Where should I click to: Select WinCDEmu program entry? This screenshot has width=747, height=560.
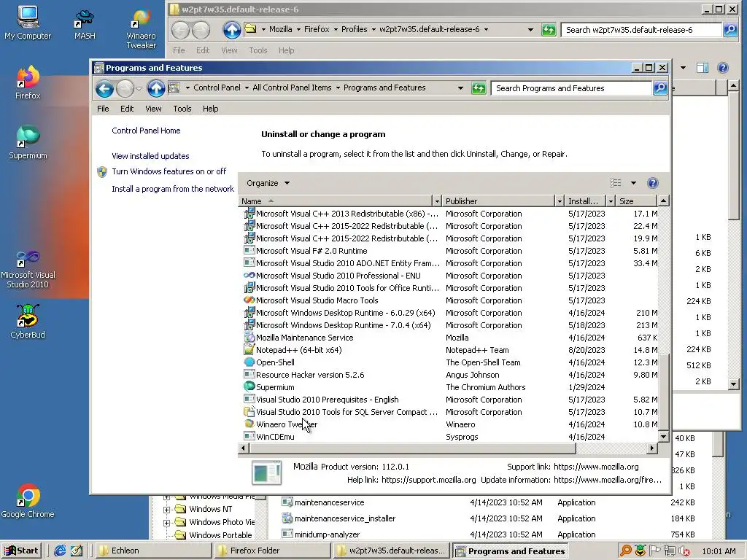275,437
